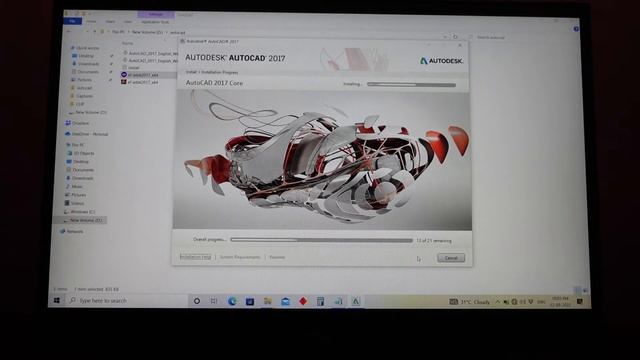This screenshot has width=640, height=360.
Task: Open the Mail app on the taskbar
Action: [285, 301]
